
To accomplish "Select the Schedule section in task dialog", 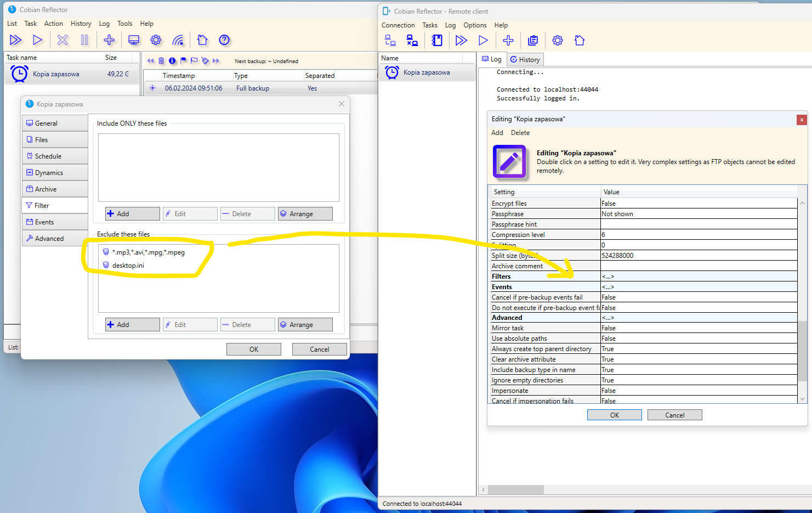I will 55,156.
